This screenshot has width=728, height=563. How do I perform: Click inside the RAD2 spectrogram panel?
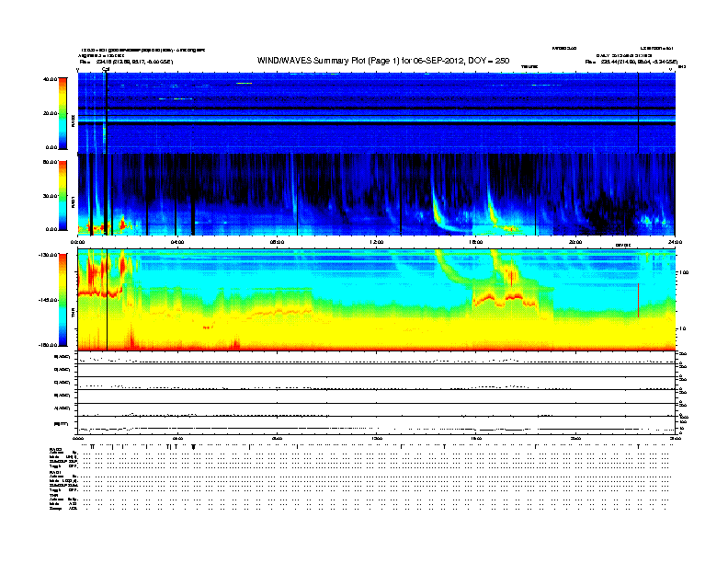[376, 113]
